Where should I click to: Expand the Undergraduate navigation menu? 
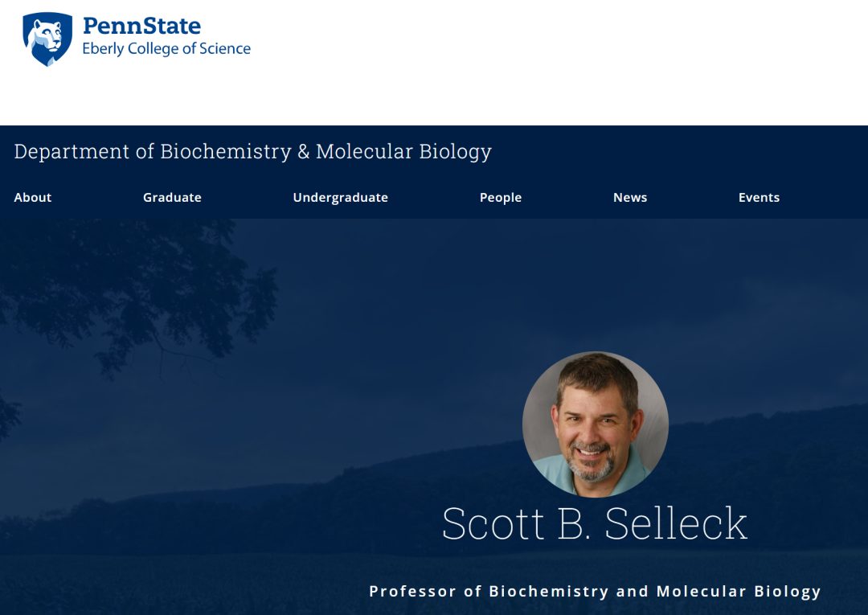coord(340,198)
